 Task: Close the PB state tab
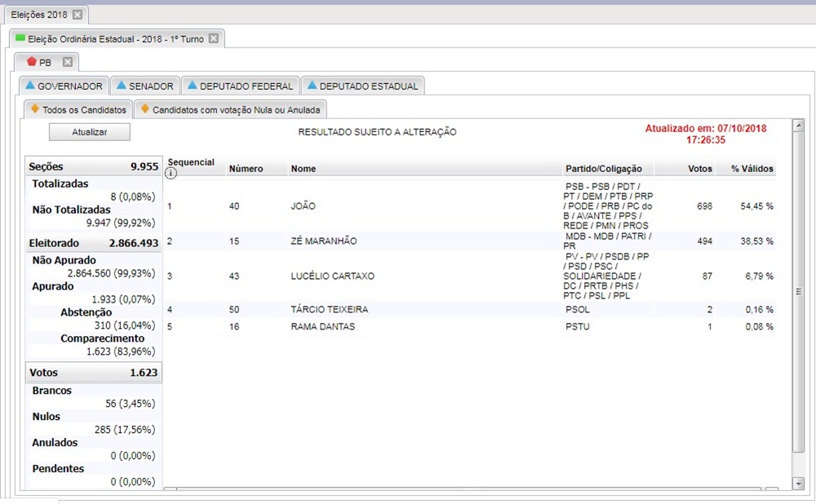coord(68,62)
